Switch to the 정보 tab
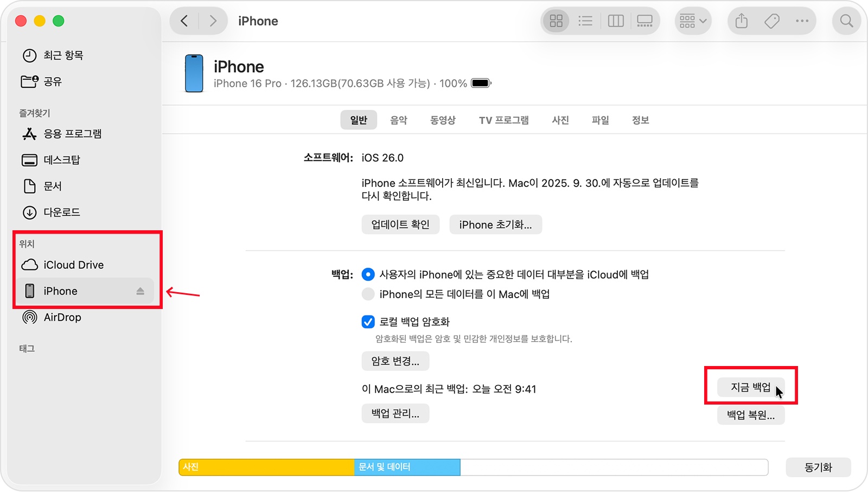Image resolution: width=868 pixels, height=492 pixels. 641,120
